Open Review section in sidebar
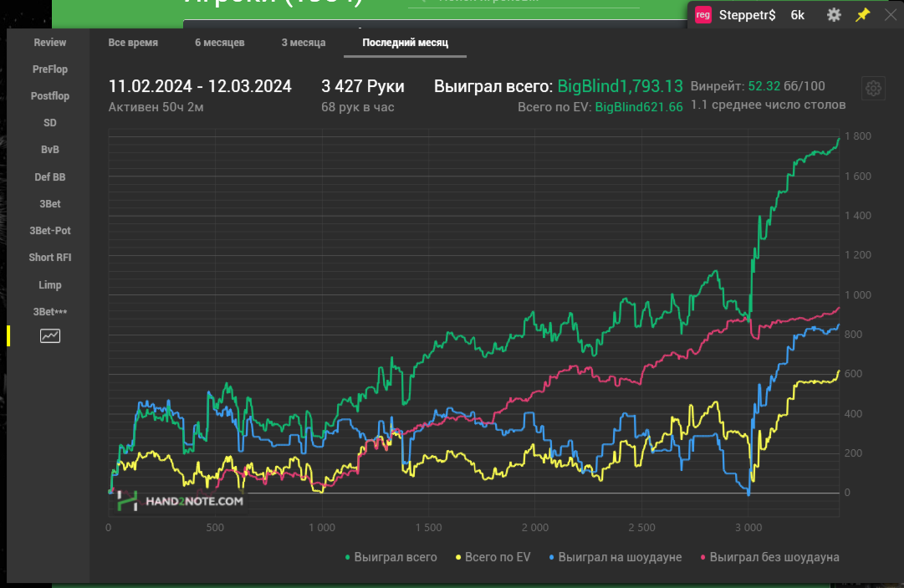Screen dimensions: 904x588 (x=49, y=42)
